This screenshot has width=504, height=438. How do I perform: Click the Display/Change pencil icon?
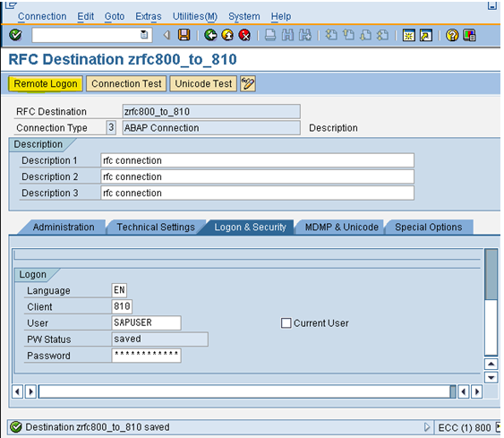248,83
